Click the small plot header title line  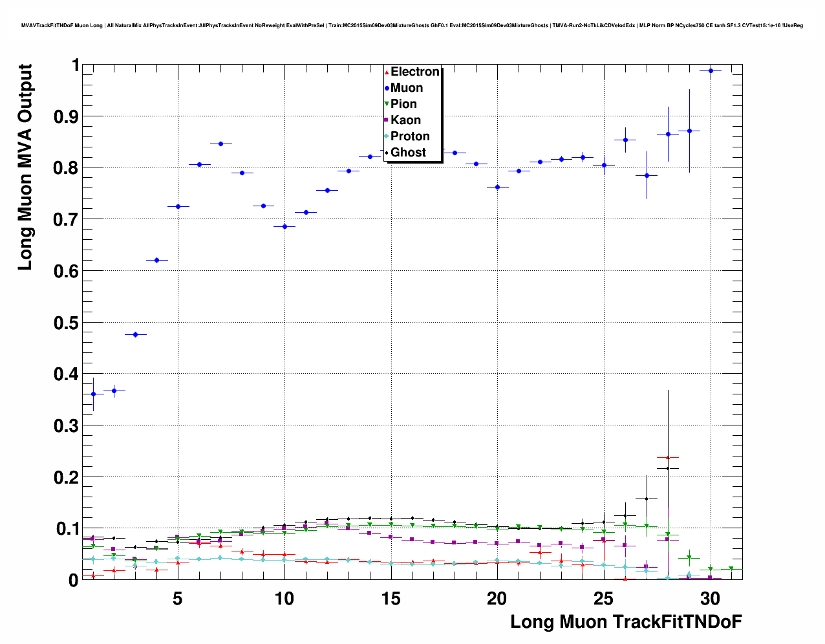[x=412, y=25]
